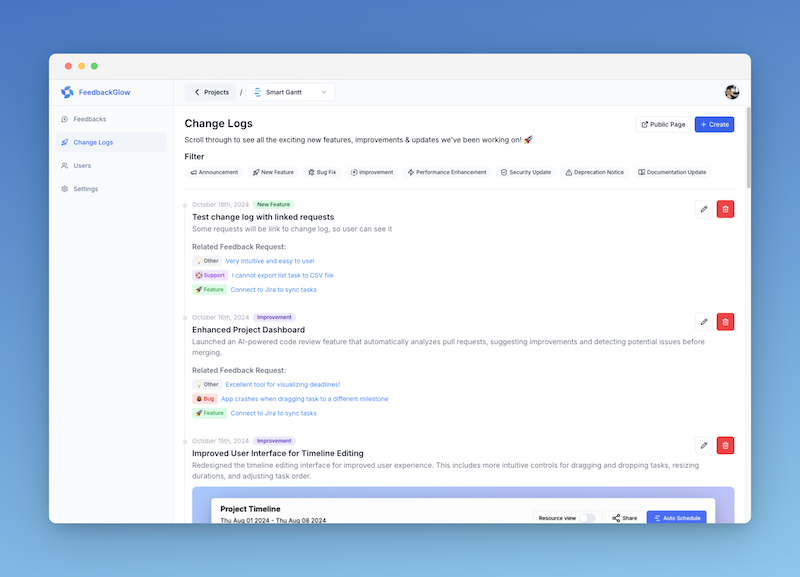Open Settings in the sidebar
Viewport: 800px width, 577px height.
click(111, 189)
